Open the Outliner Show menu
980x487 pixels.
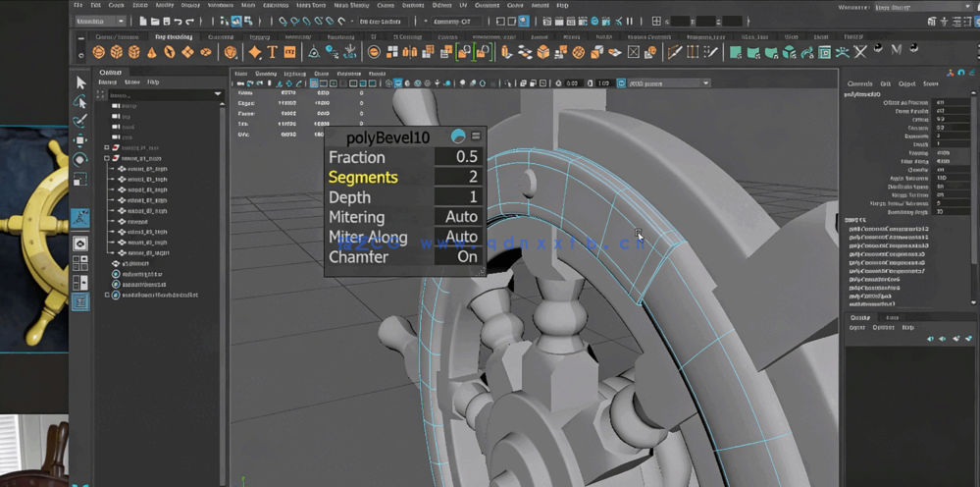coord(131,81)
